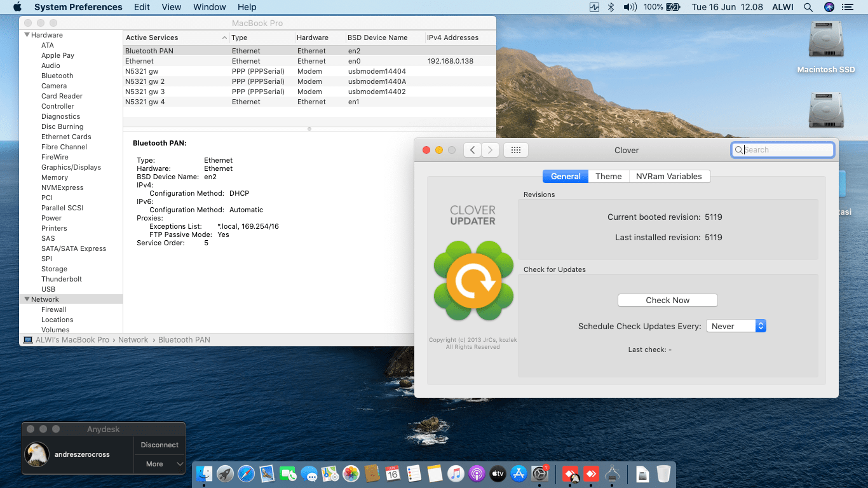Open Finder from the Dock
868x488 pixels.
pyautogui.click(x=204, y=473)
